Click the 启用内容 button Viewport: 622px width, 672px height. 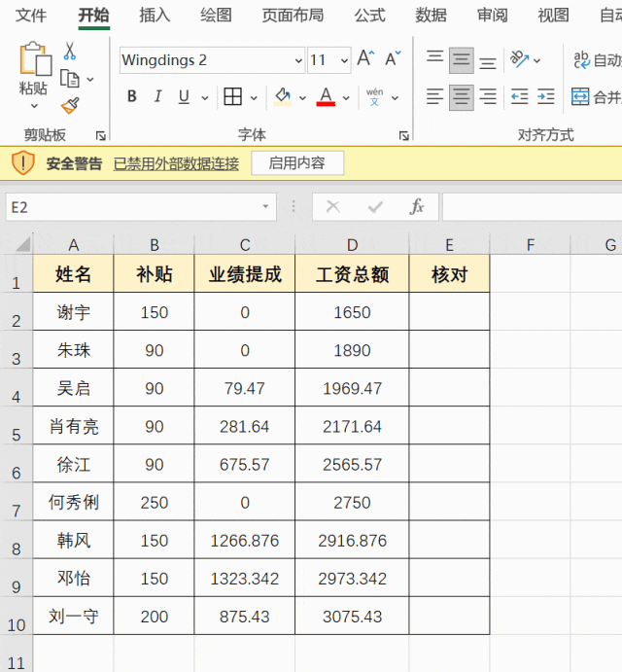point(297,163)
